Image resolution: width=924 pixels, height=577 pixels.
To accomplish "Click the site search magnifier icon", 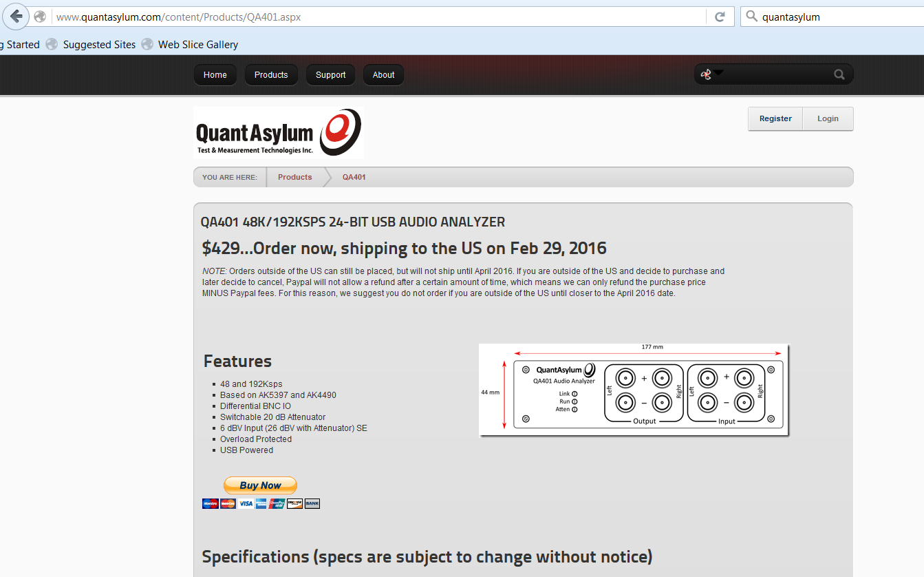I will [x=839, y=74].
